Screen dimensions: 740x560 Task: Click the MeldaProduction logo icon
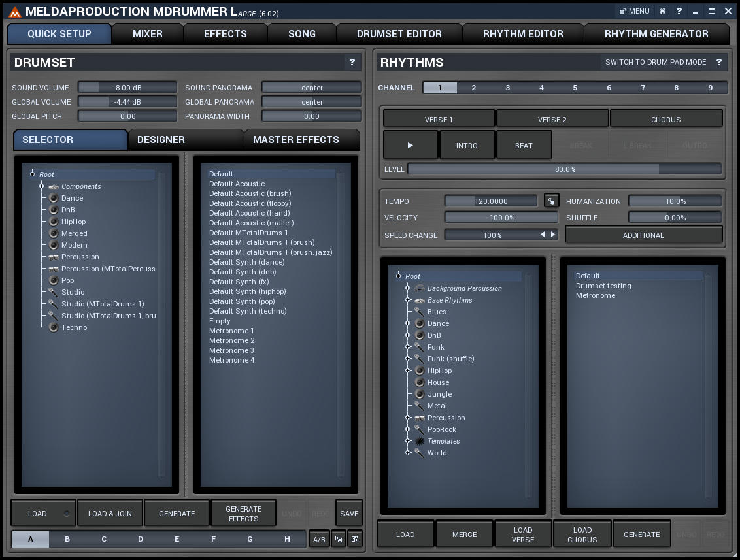(15, 12)
